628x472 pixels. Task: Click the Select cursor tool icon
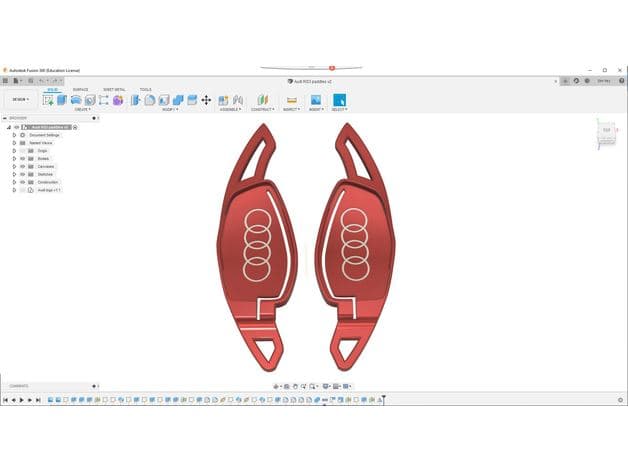pyautogui.click(x=339, y=100)
